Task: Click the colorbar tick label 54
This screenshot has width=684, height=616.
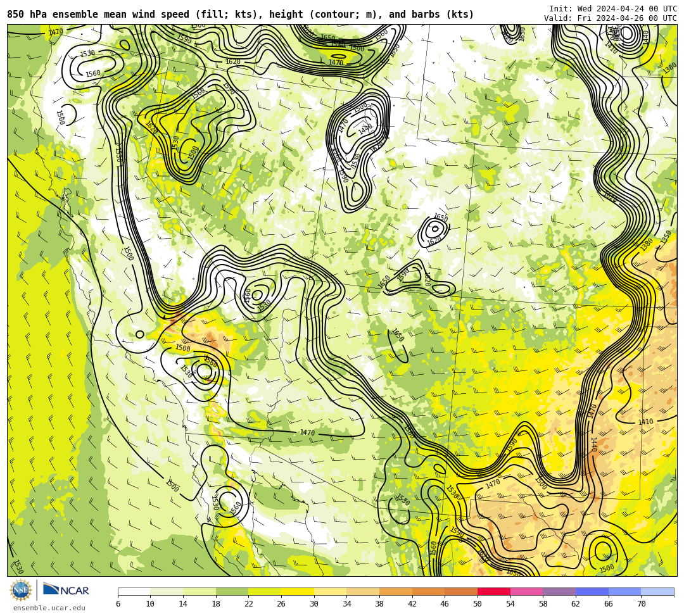Action: point(510,604)
